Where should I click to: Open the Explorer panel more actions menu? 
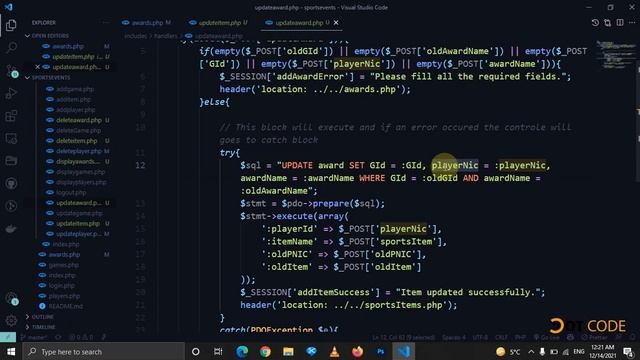(x=106, y=23)
